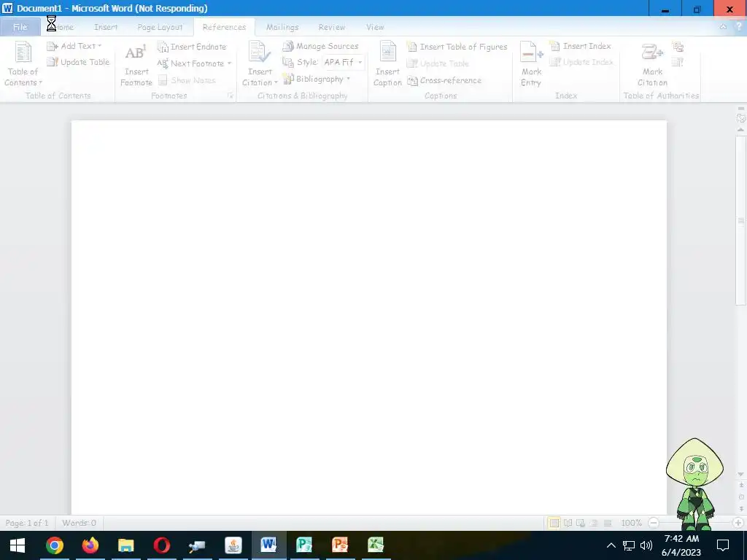This screenshot has width=747, height=560.
Task: Click the Next Page browse button
Action: click(741, 508)
